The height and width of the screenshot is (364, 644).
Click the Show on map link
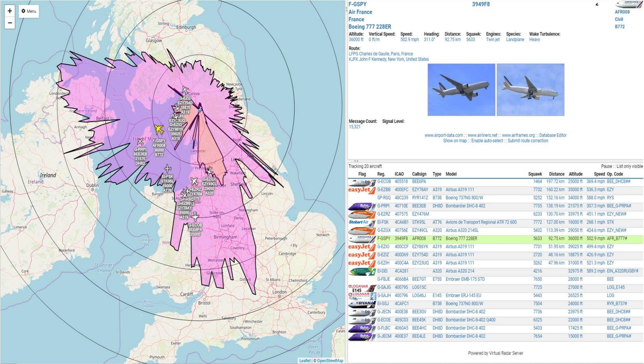455,141
